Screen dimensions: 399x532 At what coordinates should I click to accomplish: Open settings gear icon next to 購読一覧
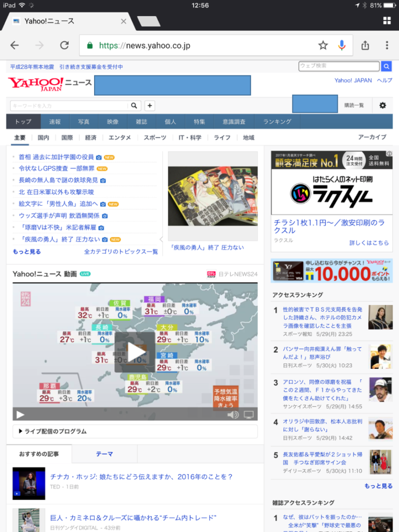[383, 105]
